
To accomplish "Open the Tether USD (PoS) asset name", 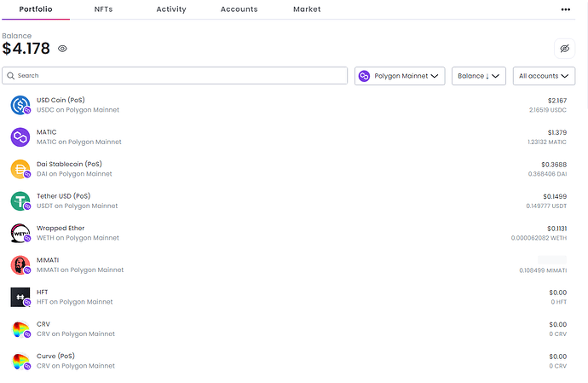I will coord(63,196).
